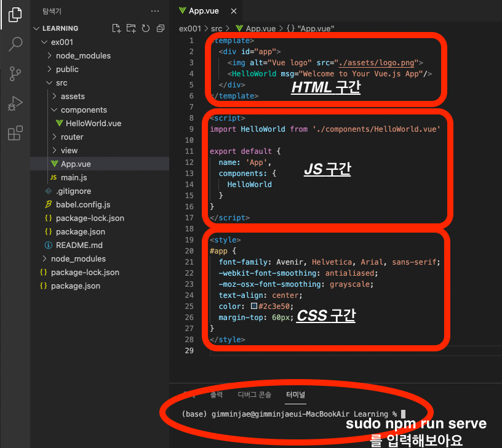Collapse all folders in explorer

coord(161,28)
